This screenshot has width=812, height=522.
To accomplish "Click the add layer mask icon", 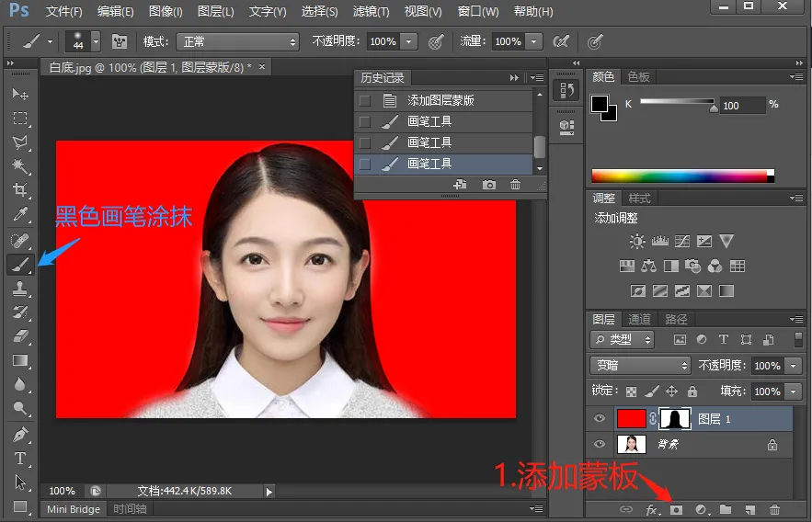I will (676, 509).
